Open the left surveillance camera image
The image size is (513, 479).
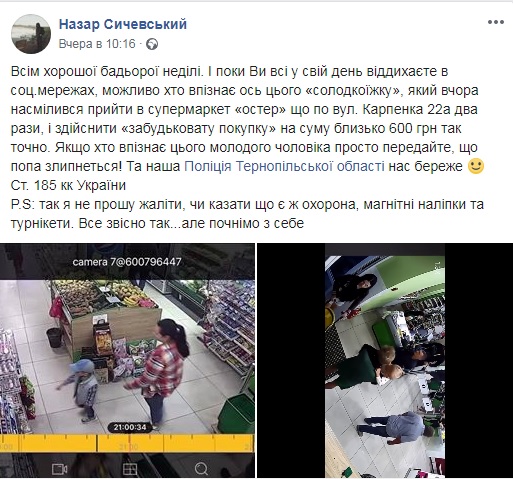pos(127,361)
